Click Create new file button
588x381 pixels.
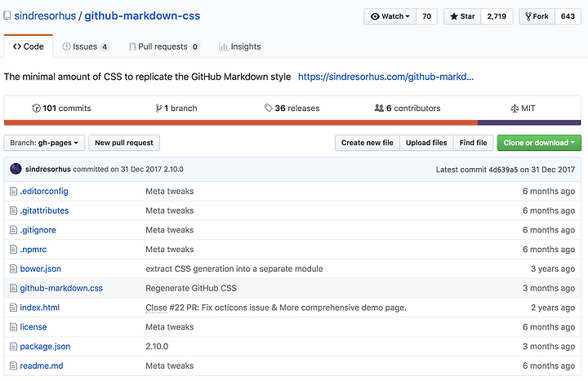point(367,143)
